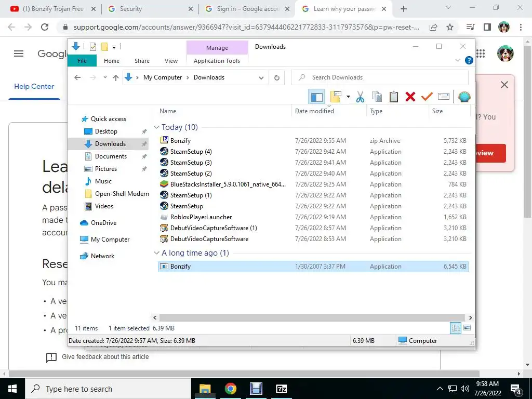Open 7-Zip from the taskbar

tap(282, 389)
